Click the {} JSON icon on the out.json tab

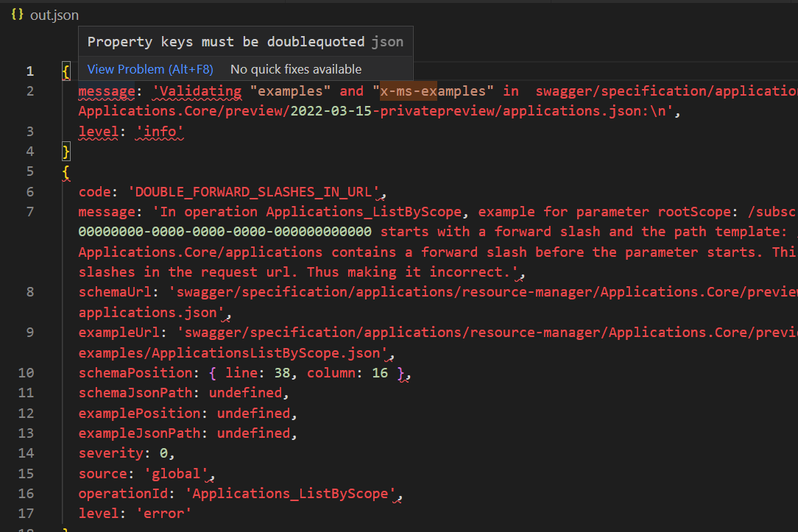(16, 14)
